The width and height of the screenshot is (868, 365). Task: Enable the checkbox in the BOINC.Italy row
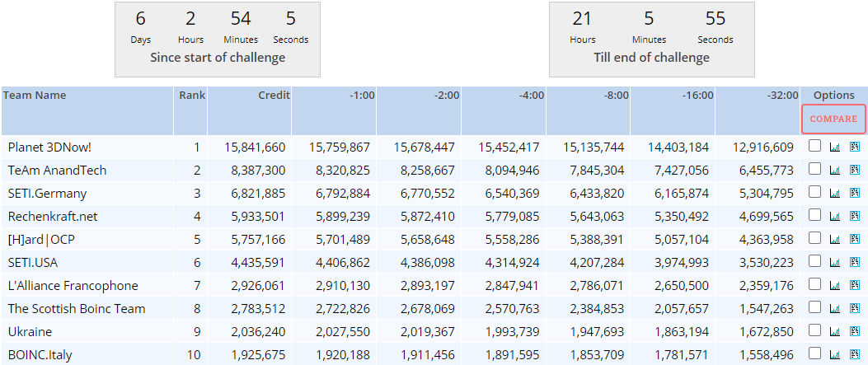(814, 354)
